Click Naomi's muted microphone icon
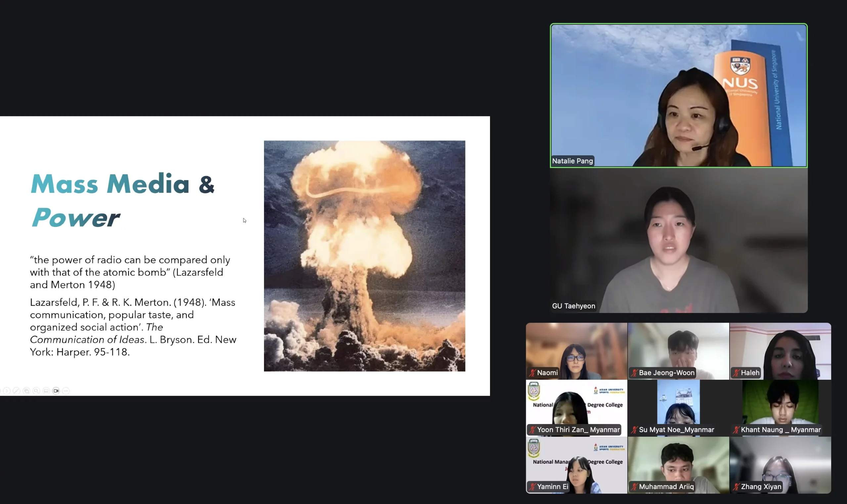Image resolution: width=847 pixels, height=504 pixels. (532, 373)
